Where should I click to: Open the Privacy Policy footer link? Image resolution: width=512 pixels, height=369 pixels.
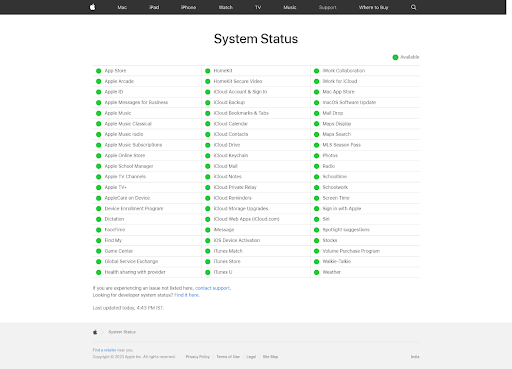198,357
